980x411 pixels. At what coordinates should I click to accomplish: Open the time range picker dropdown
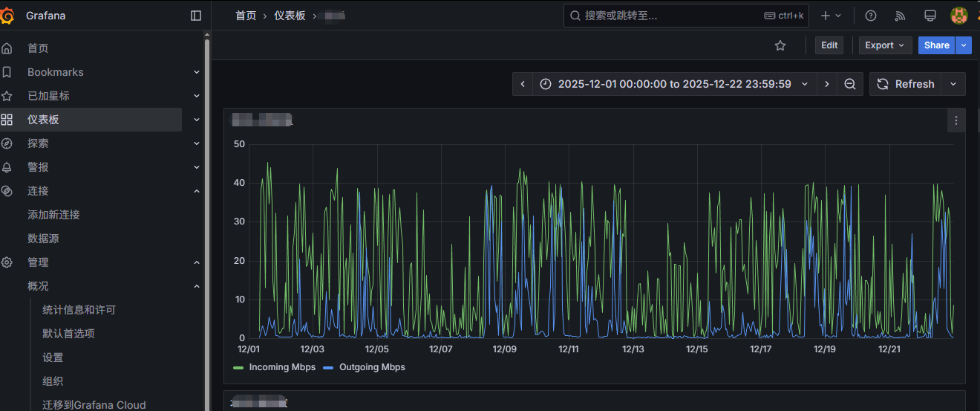pyautogui.click(x=674, y=84)
